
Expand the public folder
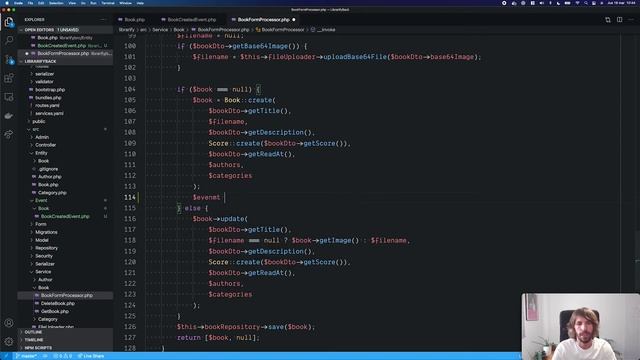(38, 122)
